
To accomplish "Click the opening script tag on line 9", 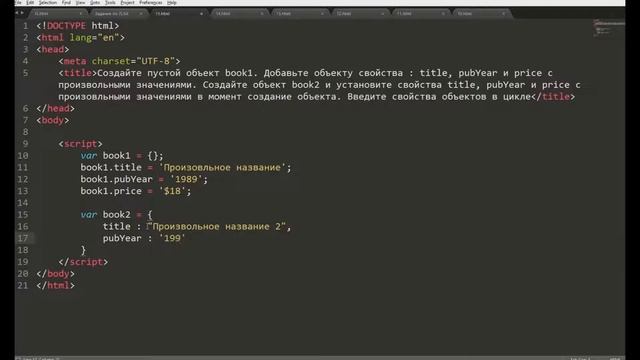I will [80, 144].
